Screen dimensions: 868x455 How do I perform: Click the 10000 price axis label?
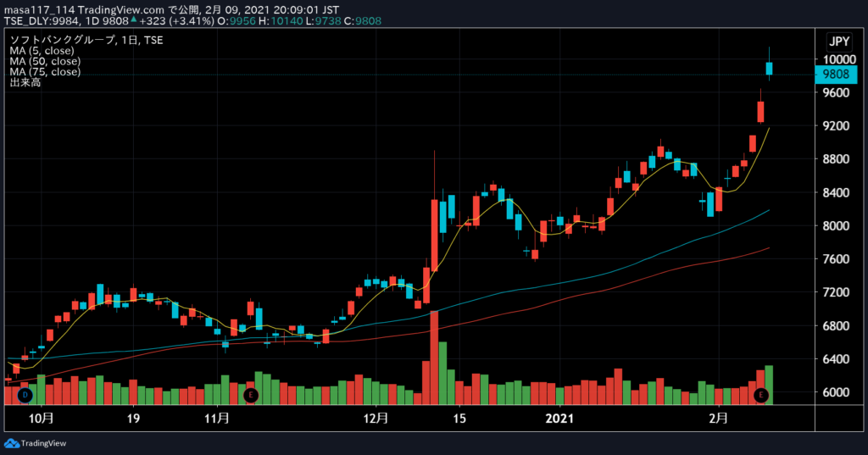click(x=839, y=59)
